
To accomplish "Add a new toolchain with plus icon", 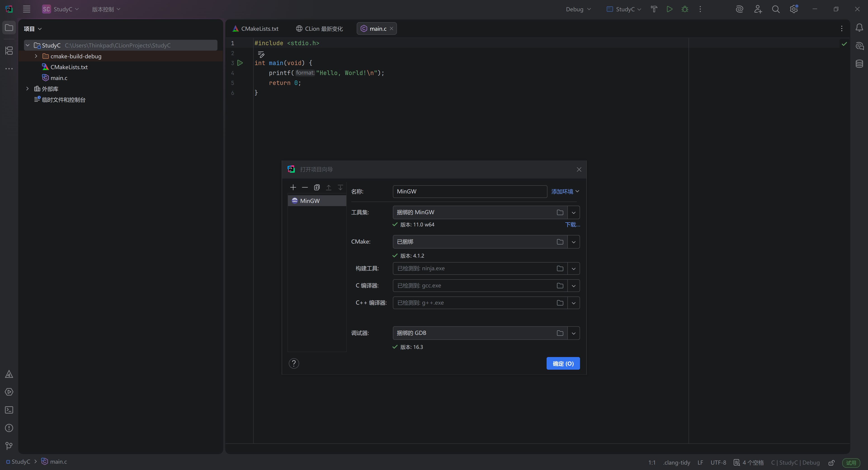I will point(293,187).
